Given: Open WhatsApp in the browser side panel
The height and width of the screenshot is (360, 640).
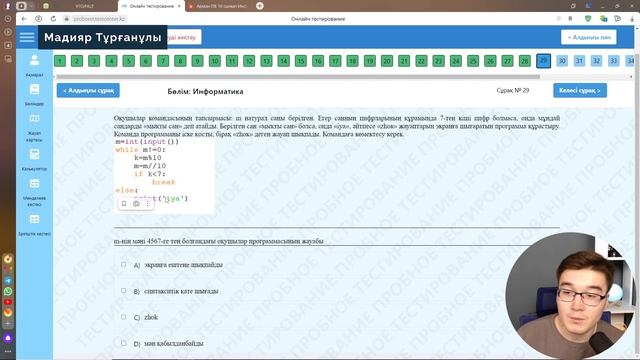Looking at the screenshot, I should pos(8,291).
